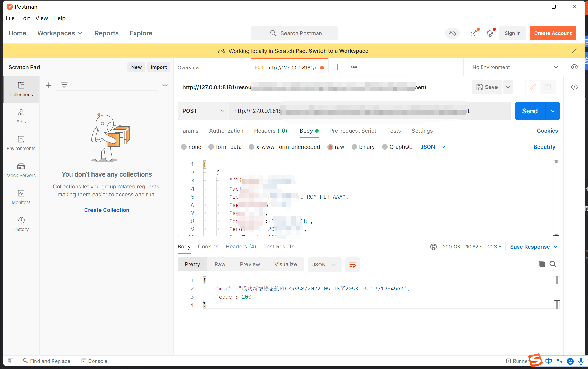Screen dimensions: 588x369
Task: Click the filter icon in collections search
Action: (64, 85)
